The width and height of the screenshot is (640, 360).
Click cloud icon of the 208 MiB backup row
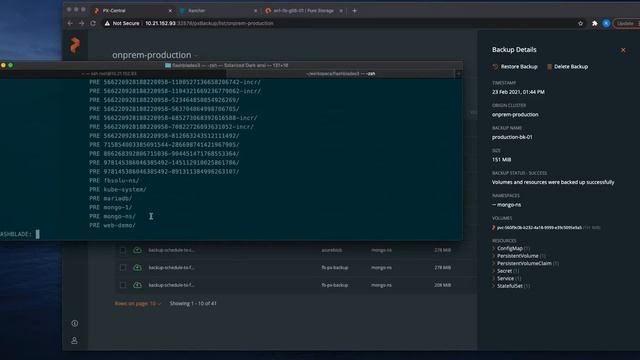[x=137, y=285]
